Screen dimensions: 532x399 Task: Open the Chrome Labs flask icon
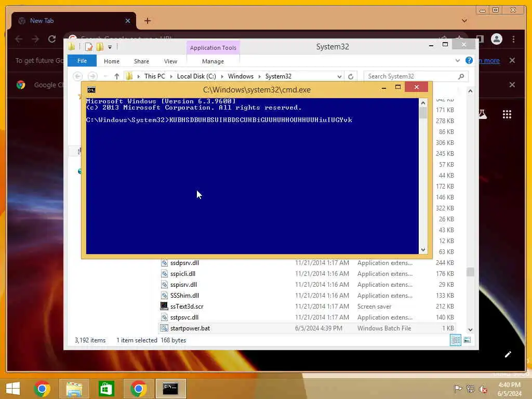[483, 114]
